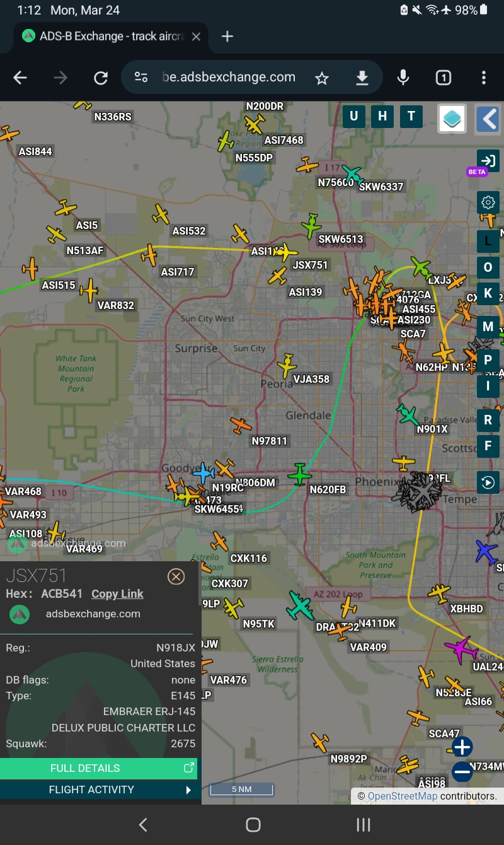Open the history replay button

(488, 483)
